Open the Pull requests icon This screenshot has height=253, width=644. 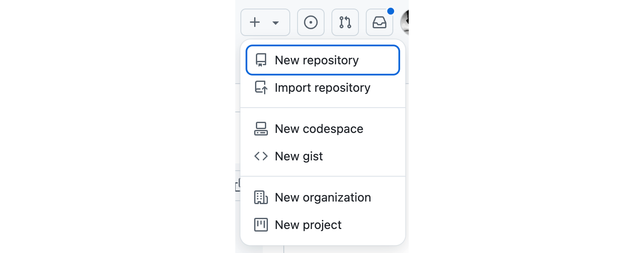345,22
